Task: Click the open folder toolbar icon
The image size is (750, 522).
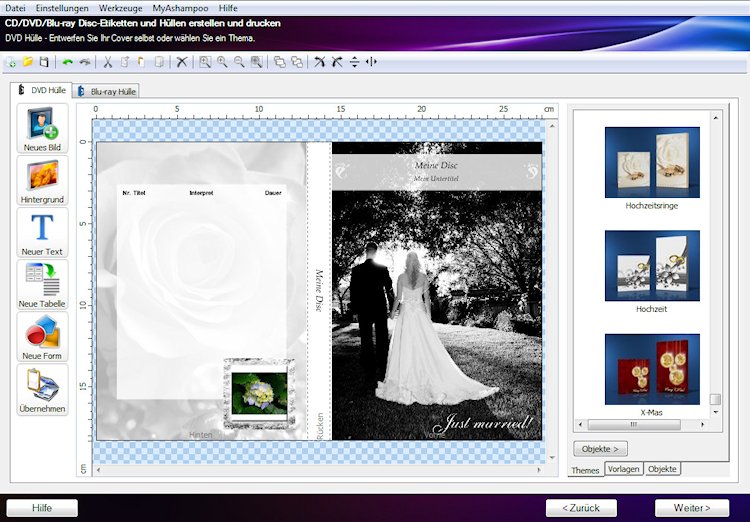Action: pos(28,62)
